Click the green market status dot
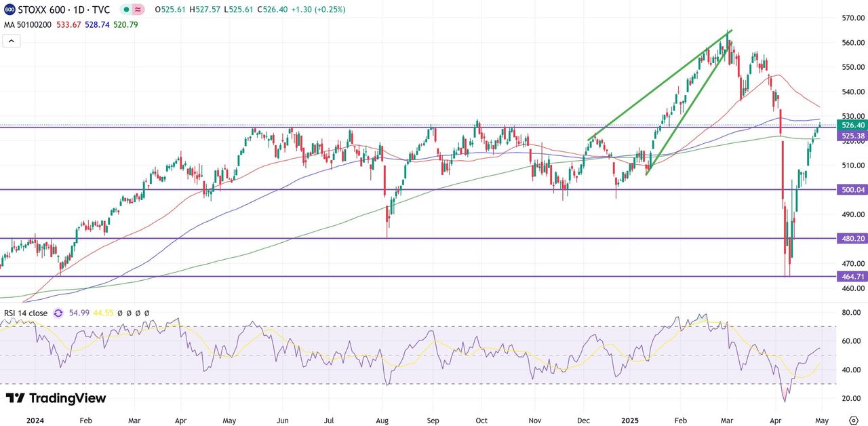Viewport: 868px width, 426px height. 126,10
